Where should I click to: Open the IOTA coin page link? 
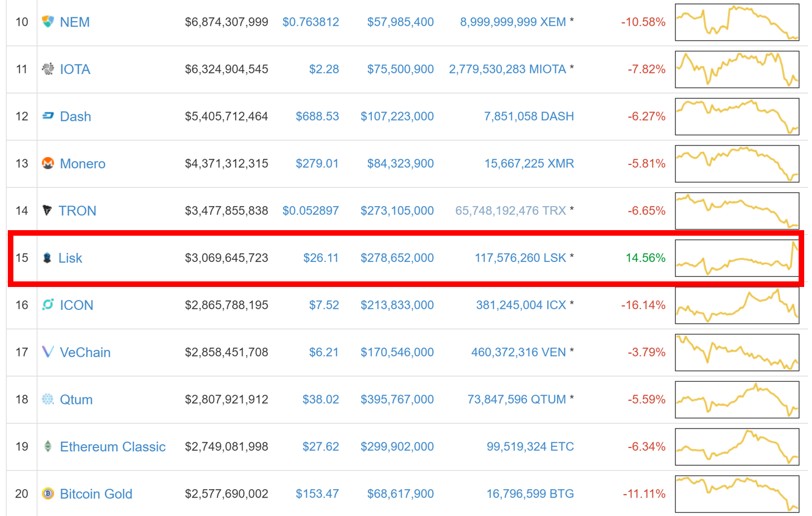click(75, 69)
